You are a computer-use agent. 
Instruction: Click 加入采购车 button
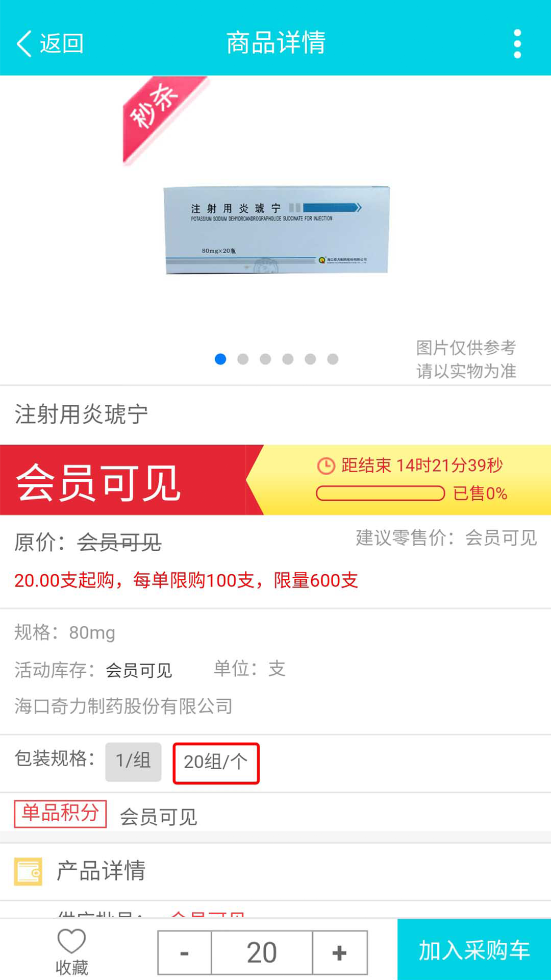coord(474,949)
